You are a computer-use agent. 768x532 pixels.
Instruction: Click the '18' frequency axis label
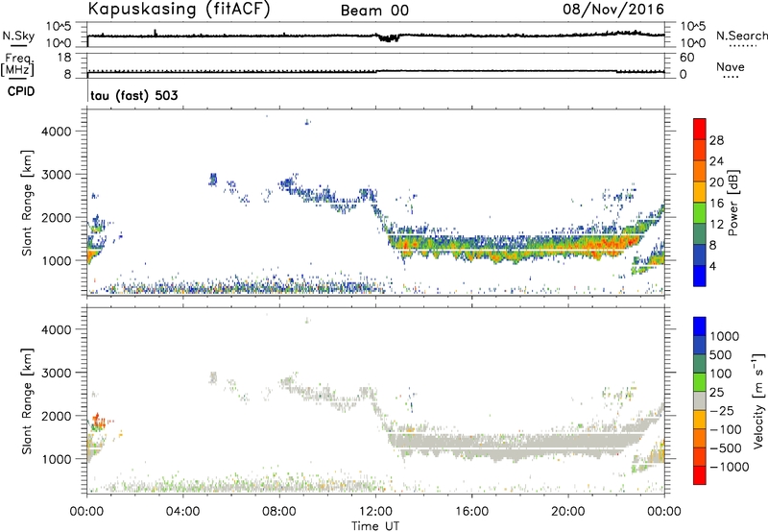coord(64,58)
